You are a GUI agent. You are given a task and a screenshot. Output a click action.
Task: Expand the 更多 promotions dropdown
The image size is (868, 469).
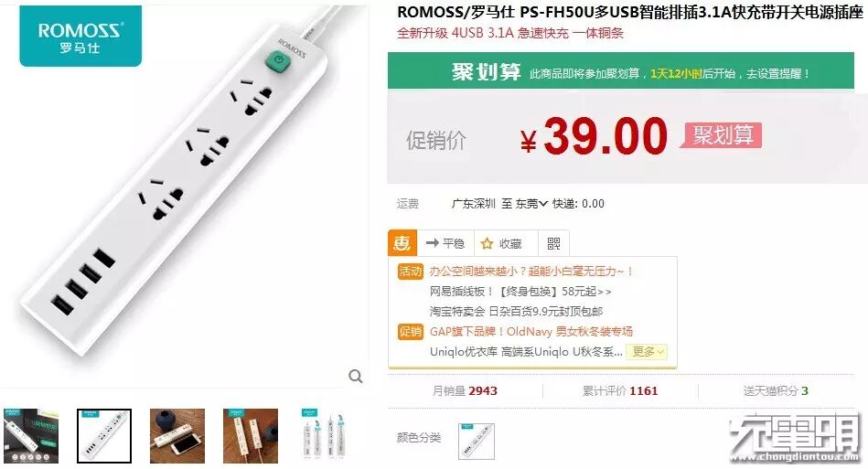point(647,352)
